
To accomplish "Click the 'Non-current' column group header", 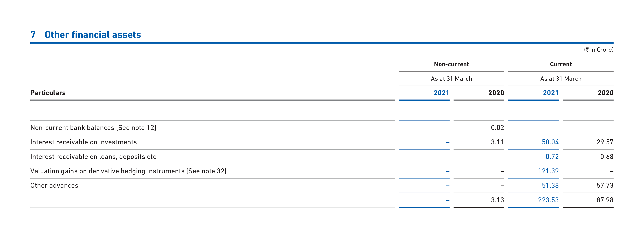I will (x=451, y=64).
